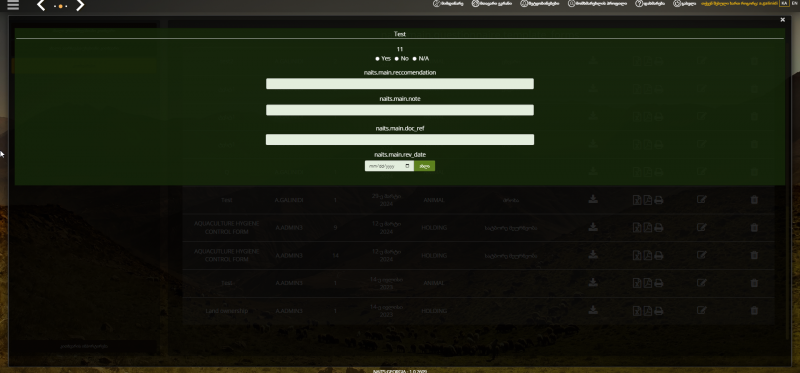The width and height of the screenshot is (800, 373).
Task: Edit Aquaculture Hygiene form with count 9
Action: (702, 227)
